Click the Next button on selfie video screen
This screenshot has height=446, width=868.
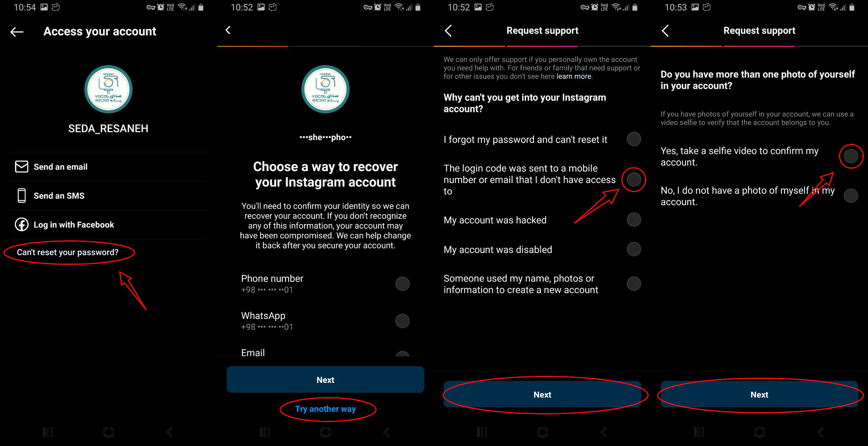click(759, 394)
